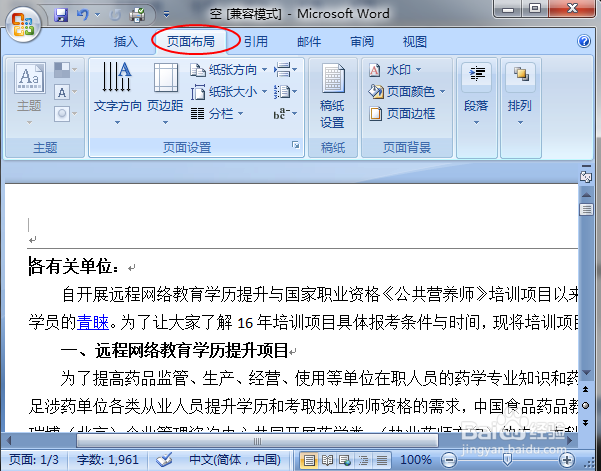601x471 pixels.
Task: Click 中文(简体，中国) language indicator
Action: click(235, 459)
